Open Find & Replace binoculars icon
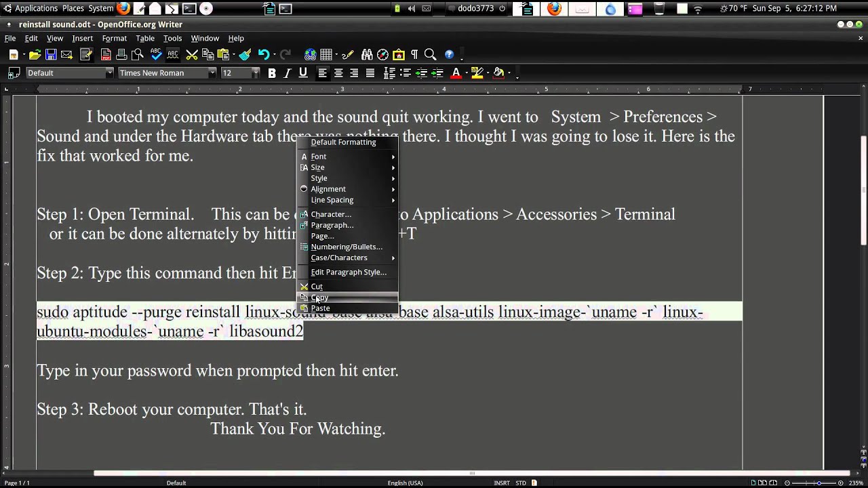The image size is (868, 488). (367, 55)
